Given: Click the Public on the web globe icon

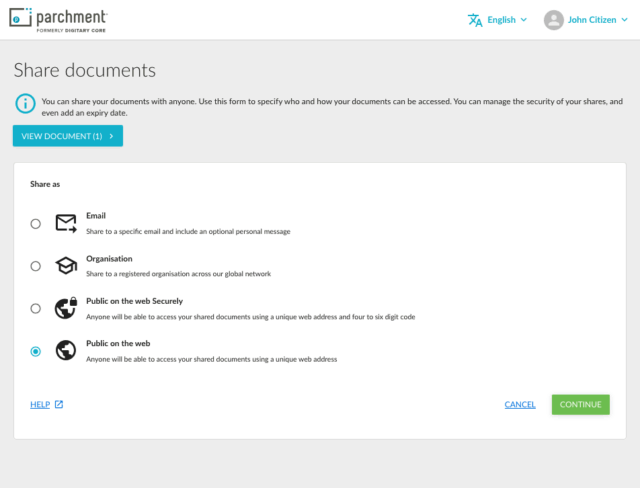Looking at the screenshot, I should (66, 351).
